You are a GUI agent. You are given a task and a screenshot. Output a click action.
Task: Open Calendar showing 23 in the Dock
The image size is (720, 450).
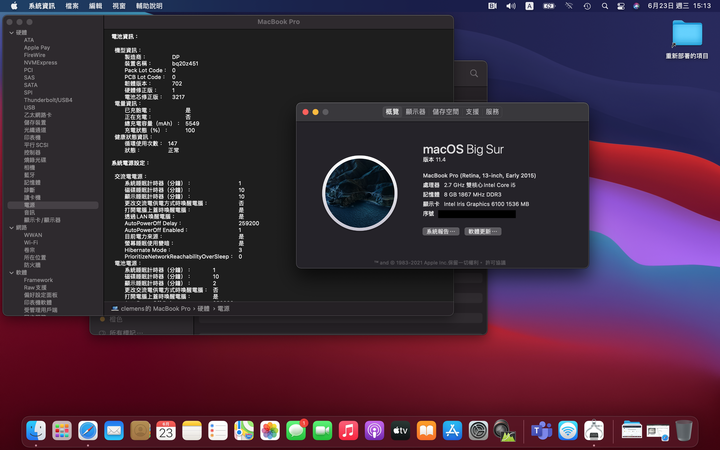point(166,430)
